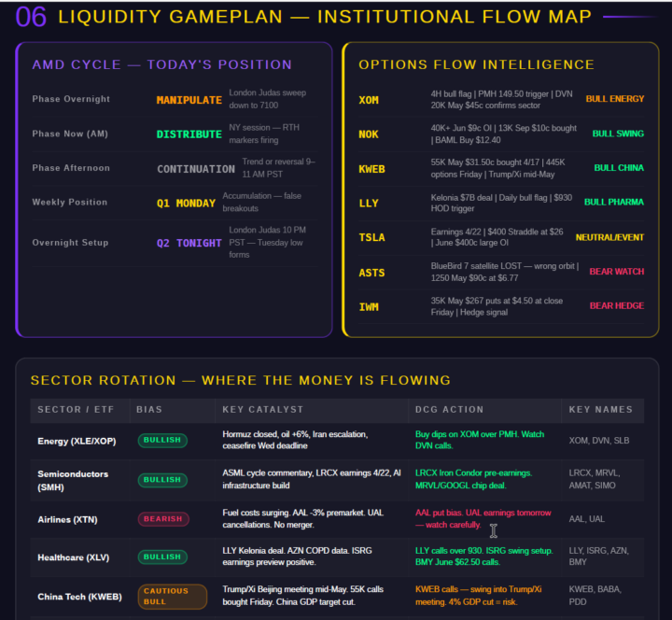Click the Healthcare (XLV) sector name
672x620 pixels.
pos(74,557)
